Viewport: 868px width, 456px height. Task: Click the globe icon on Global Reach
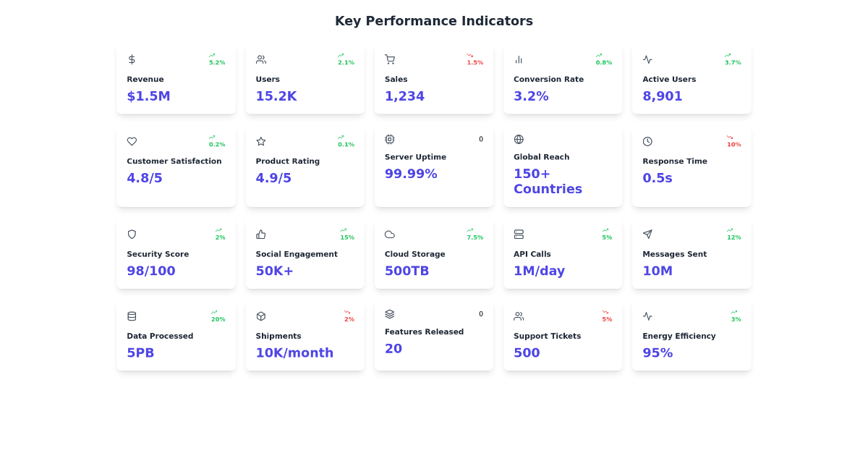point(519,139)
